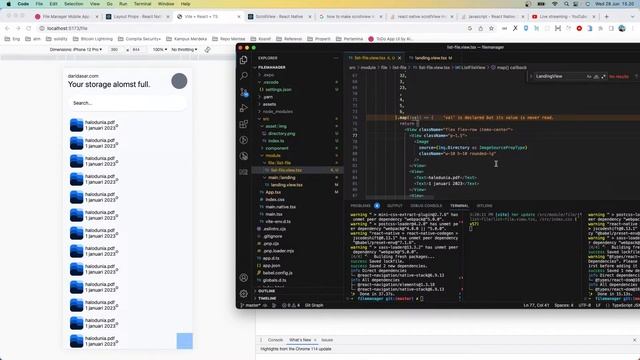Click the Wi-Fi icon in macOS menu bar

click(x=555, y=4)
